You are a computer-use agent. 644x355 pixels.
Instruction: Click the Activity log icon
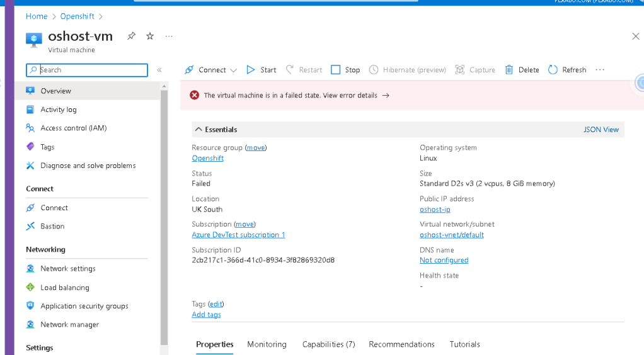click(x=30, y=110)
